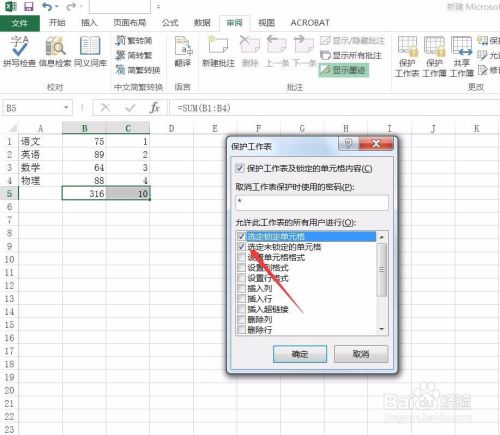Open the Name Box dropdown arrow

[x=66, y=108]
